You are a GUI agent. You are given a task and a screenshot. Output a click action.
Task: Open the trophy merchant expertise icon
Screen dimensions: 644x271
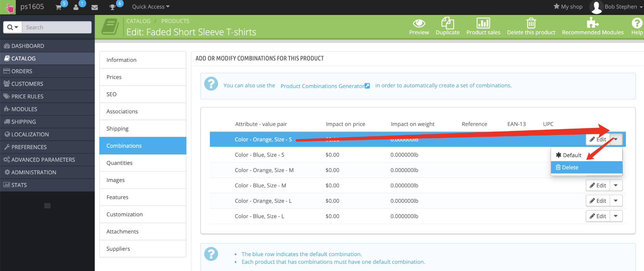113,7
